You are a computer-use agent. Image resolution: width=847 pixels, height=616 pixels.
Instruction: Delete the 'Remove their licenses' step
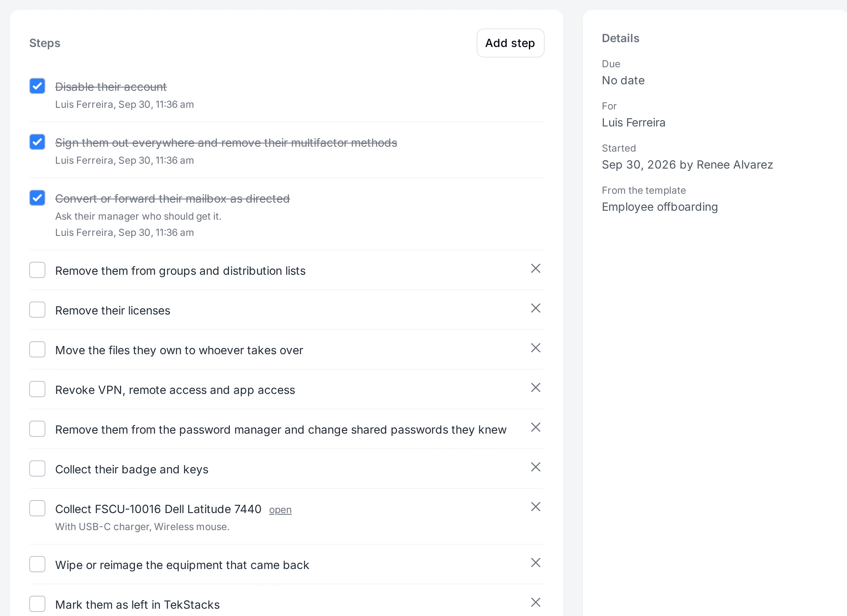point(536,308)
